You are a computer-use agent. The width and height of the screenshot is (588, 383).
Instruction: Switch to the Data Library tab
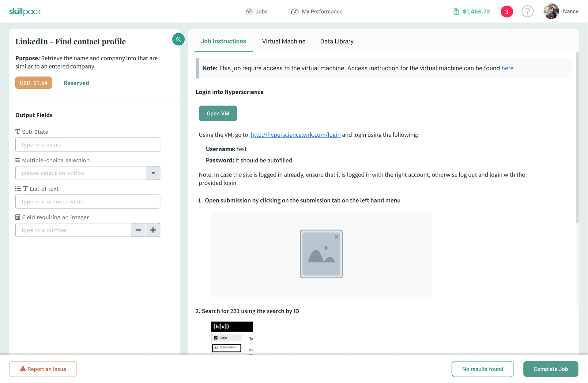tap(337, 41)
